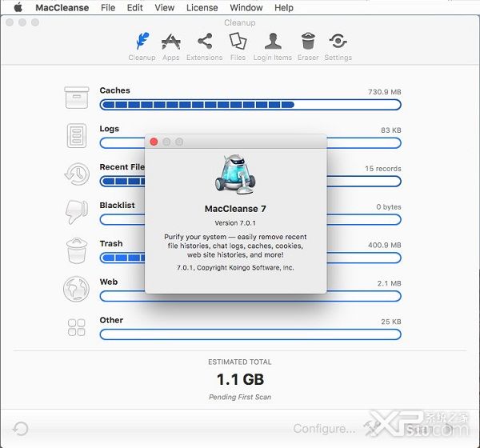This screenshot has height=448, width=480.
Task: Click the Other squares grid icon
Action: coord(77,327)
